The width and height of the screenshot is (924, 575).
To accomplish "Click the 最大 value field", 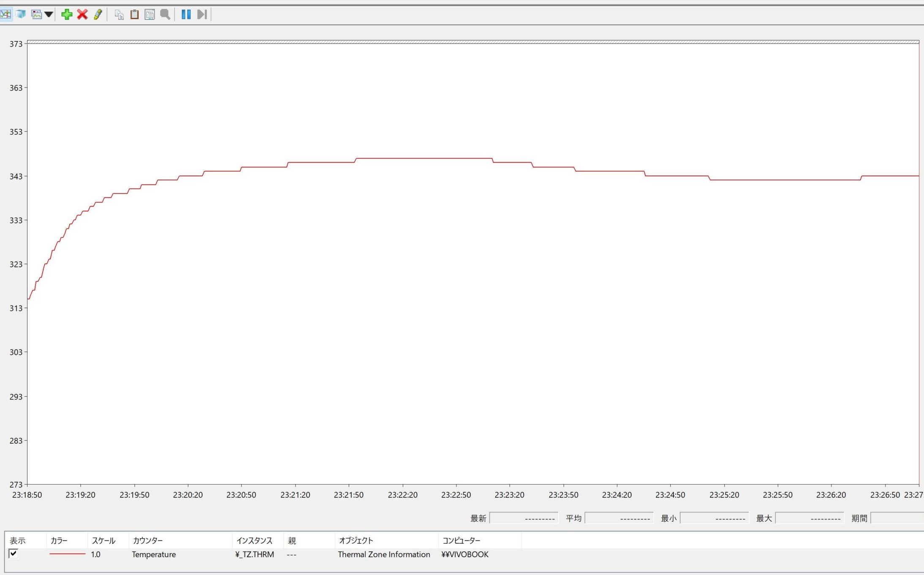I will point(810,518).
